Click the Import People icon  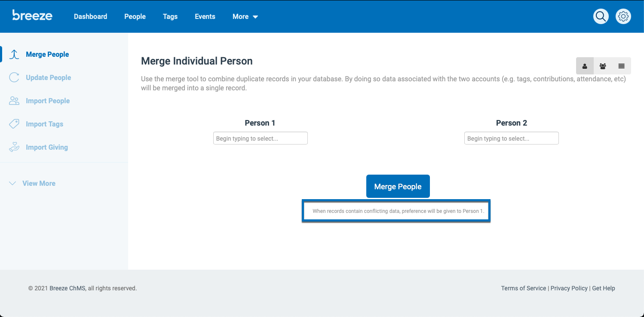(x=14, y=101)
